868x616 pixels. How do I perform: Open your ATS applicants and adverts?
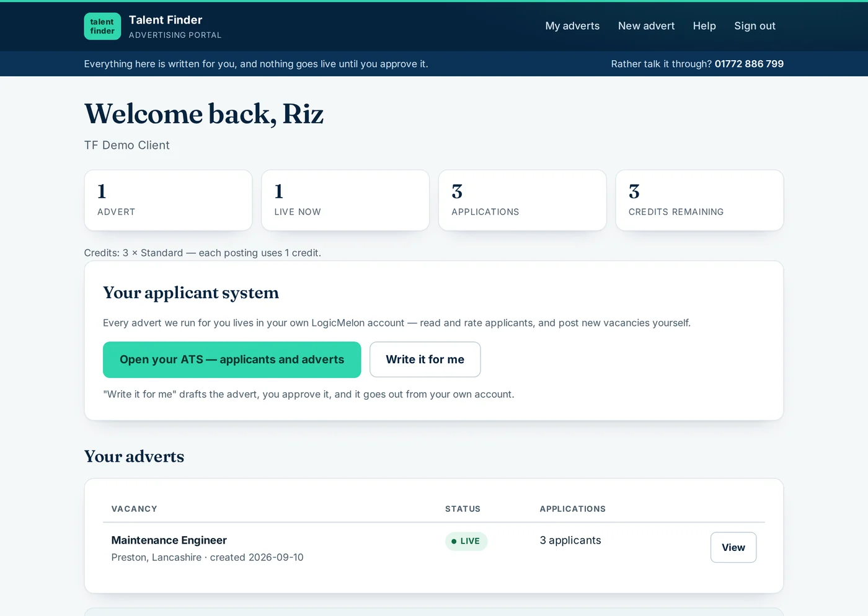(232, 359)
